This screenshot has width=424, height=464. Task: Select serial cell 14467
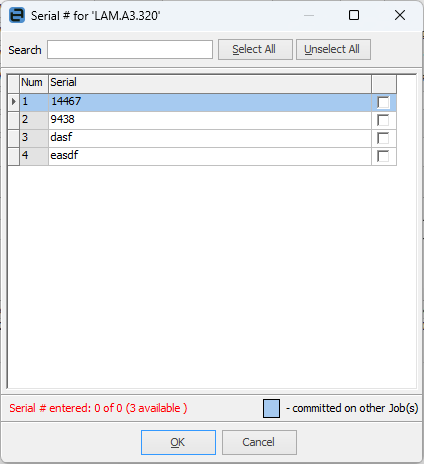coord(210,102)
